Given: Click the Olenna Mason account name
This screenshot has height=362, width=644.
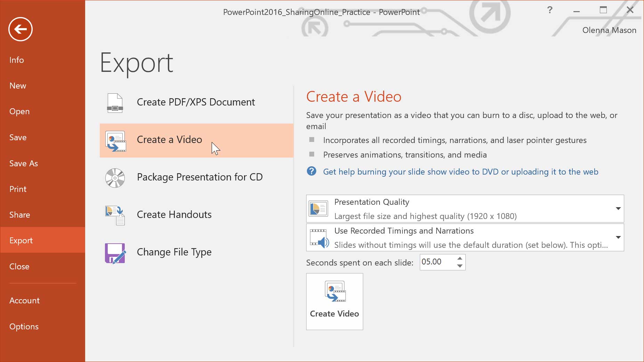Looking at the screenshot, I should 610,30.
